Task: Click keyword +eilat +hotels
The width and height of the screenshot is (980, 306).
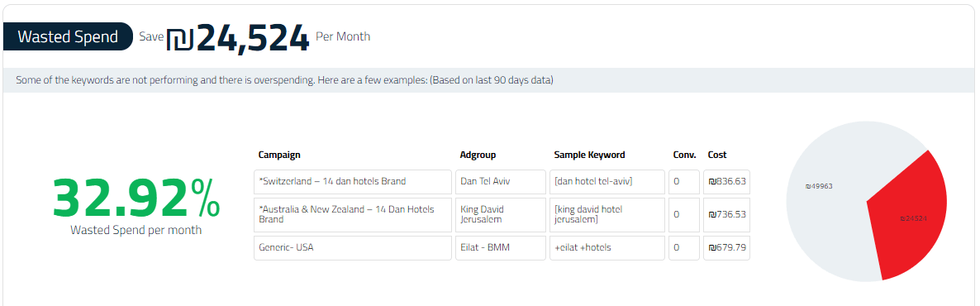Action: point(607,248)
